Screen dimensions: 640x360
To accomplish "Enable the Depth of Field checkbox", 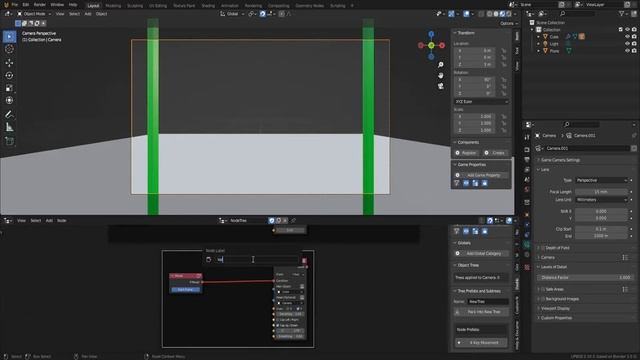I will [x=543, y=248].
